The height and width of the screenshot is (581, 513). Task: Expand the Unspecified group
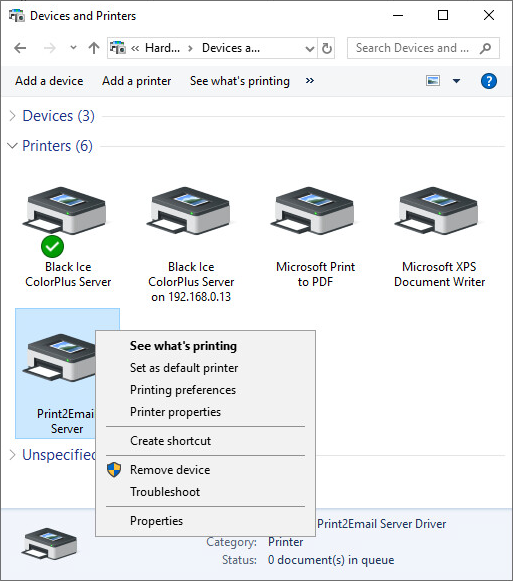pos(13,455)
